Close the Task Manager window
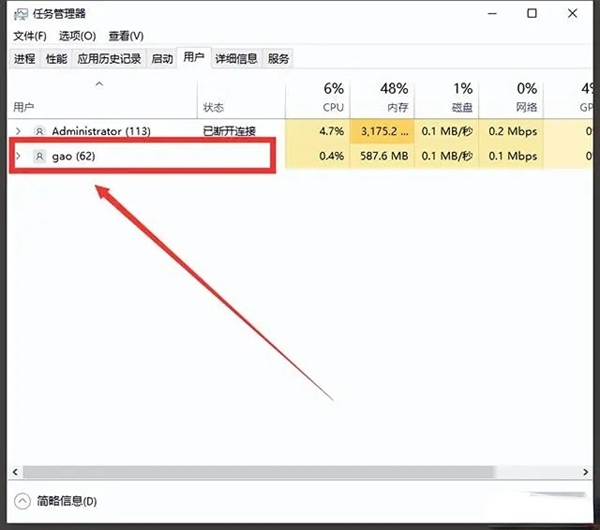 pos(572,14)
